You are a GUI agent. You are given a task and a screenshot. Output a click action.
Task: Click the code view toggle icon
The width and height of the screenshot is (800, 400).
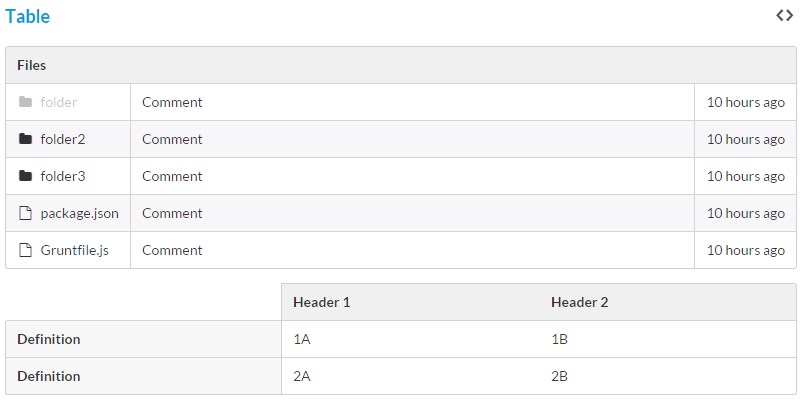784,15
